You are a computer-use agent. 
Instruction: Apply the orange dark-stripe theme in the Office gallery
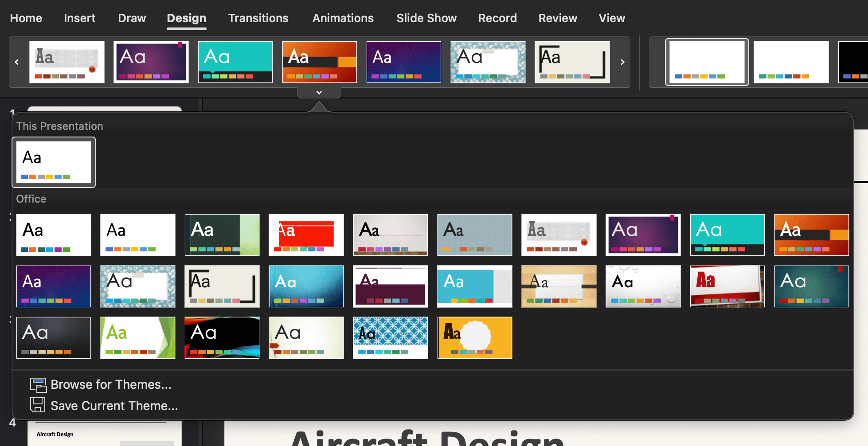coord(812,235)
